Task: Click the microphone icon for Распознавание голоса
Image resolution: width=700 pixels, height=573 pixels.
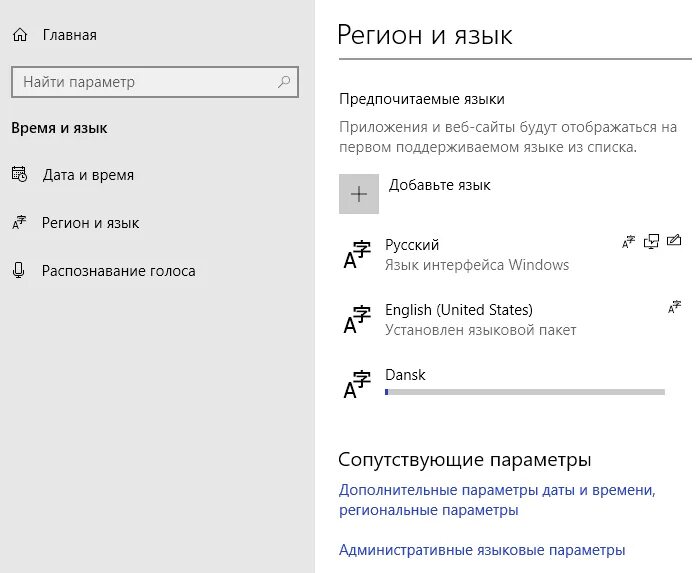Action: (x=19, y=271)
